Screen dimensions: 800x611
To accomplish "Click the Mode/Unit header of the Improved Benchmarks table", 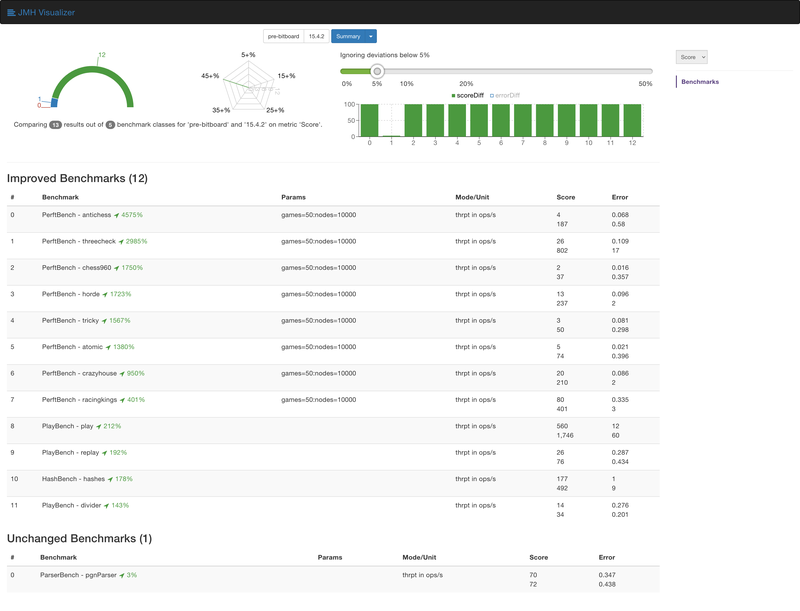I will click(472, 197).
